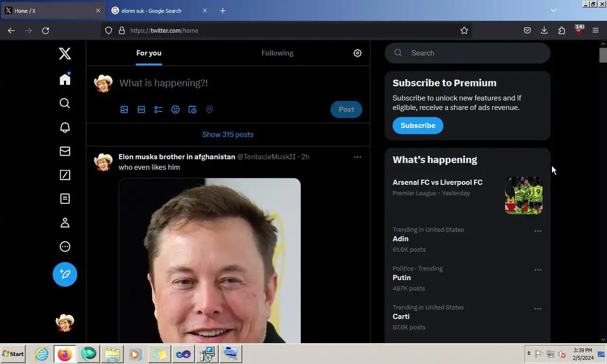This screenshot has width=607, height=364.
Task: Switch to the Following tab
Action: point(277,53)
